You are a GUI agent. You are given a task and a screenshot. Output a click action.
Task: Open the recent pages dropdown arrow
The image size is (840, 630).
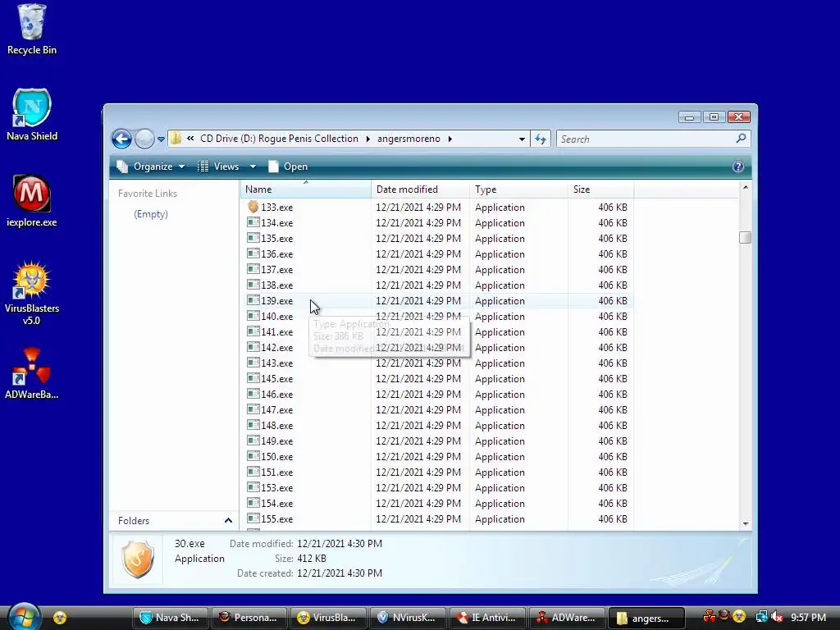click(x=161, y=139)
